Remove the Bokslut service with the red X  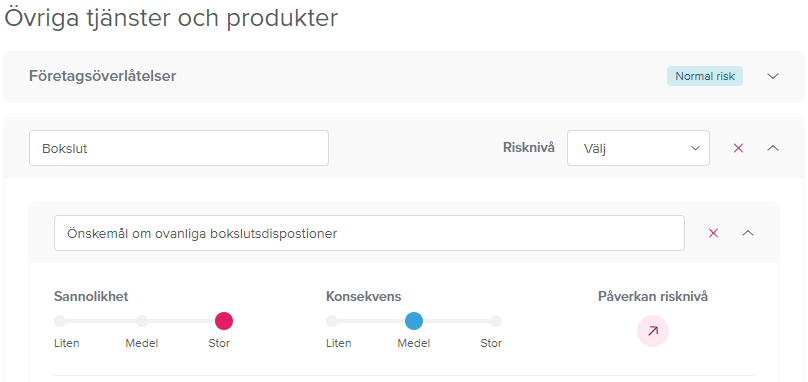[738, 148]
